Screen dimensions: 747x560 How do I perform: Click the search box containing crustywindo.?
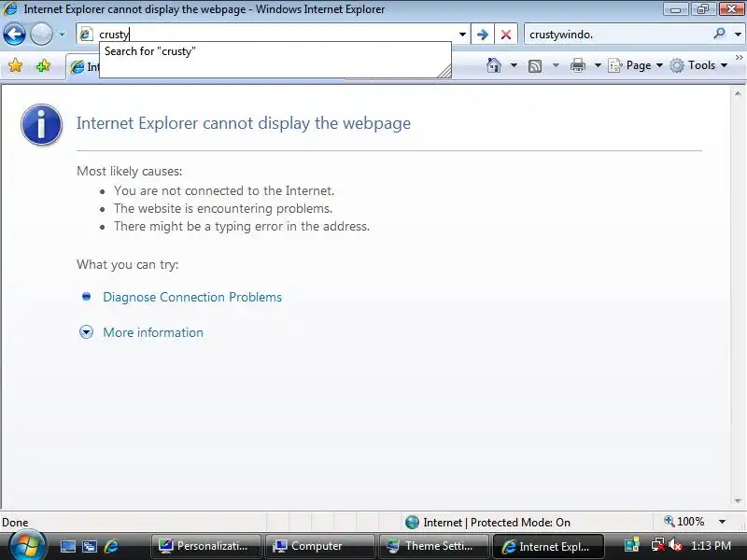point(617,35)
